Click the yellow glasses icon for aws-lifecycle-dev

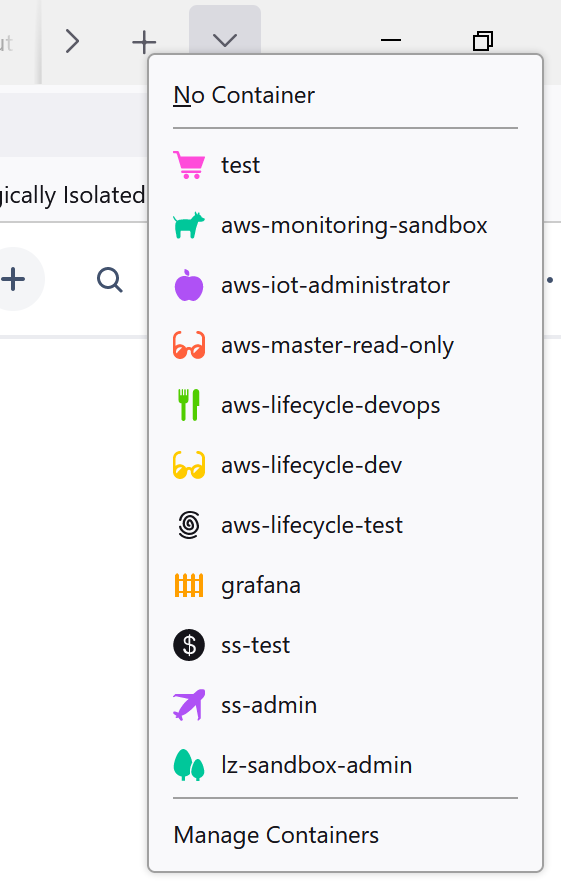pyautogui.click(x=189, y=465)
